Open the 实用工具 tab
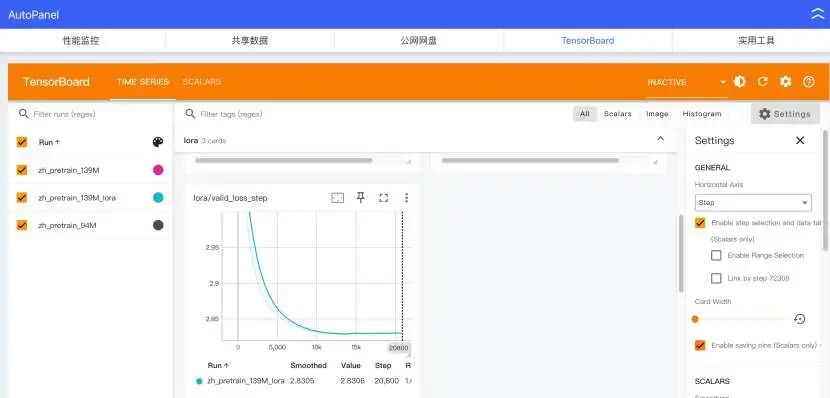The width and height of the screenshot is (830, 398). (x=756, y=40)
